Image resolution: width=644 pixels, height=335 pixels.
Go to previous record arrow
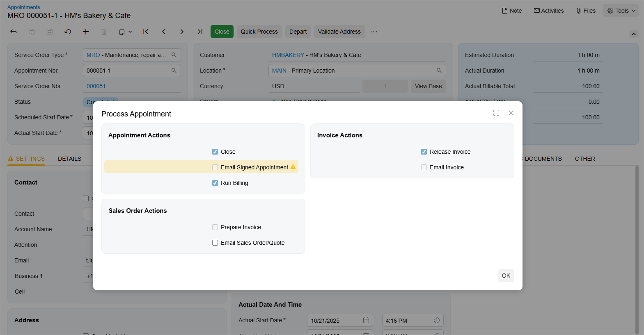pos(164,32)
